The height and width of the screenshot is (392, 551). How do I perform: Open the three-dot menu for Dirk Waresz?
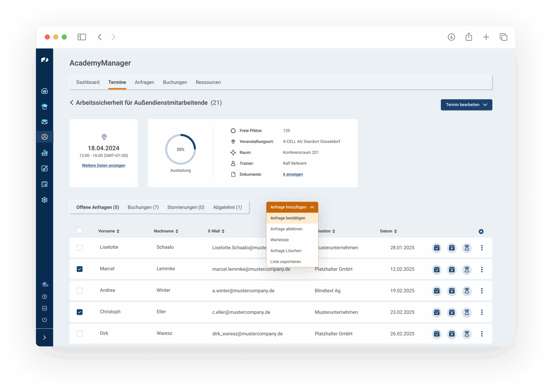point(481,334)
